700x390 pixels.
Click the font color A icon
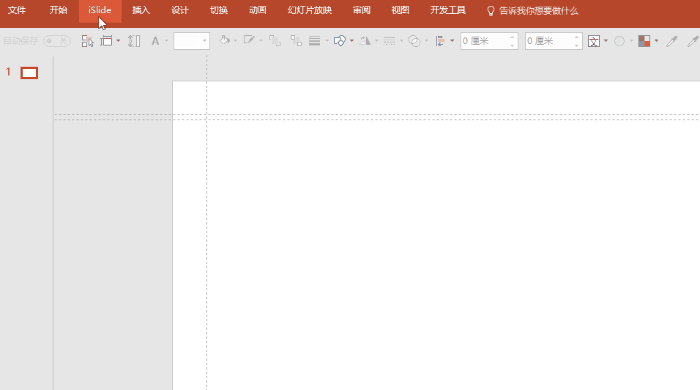pos(155,41)
